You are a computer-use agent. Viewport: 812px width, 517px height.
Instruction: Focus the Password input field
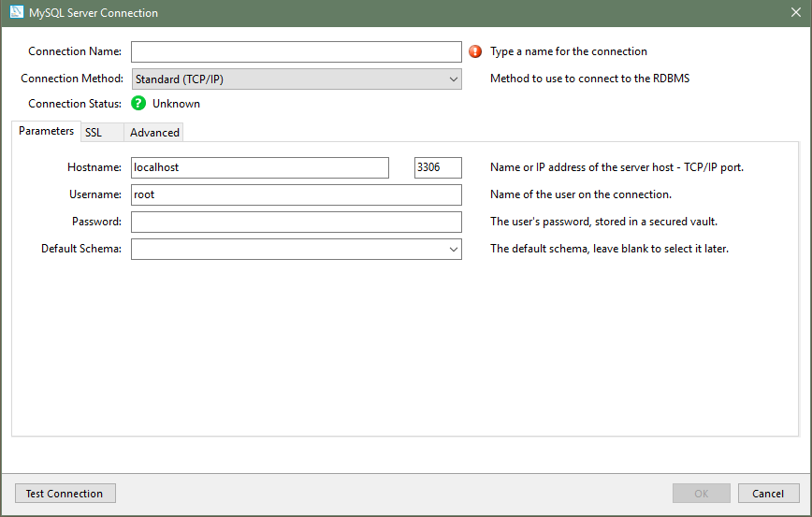297,222
